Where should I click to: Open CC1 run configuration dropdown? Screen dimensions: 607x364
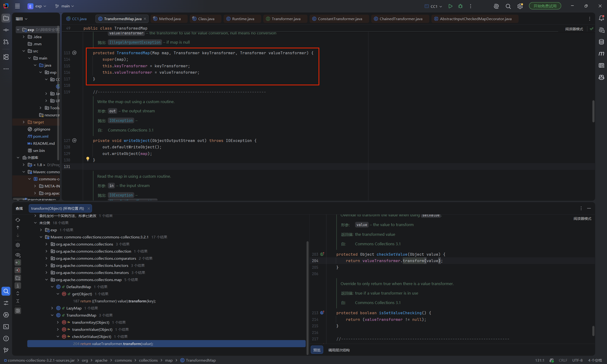point(433,6)
